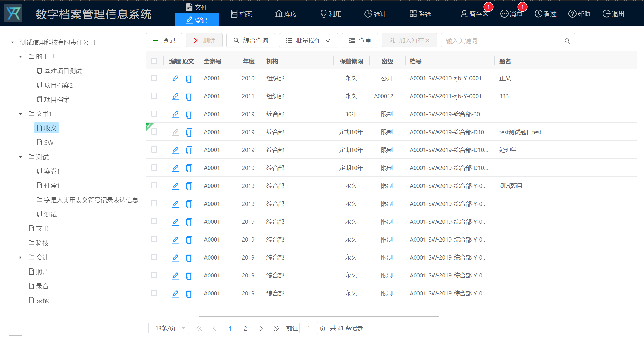Select the 登记 submenu tab
644x345 pixels.
pyautogui.click(x=197, y=20)
